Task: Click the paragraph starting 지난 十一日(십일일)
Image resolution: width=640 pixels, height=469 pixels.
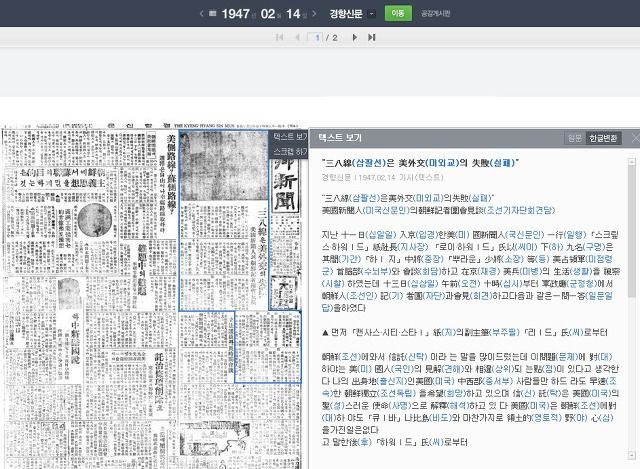Action: (470, 271)
